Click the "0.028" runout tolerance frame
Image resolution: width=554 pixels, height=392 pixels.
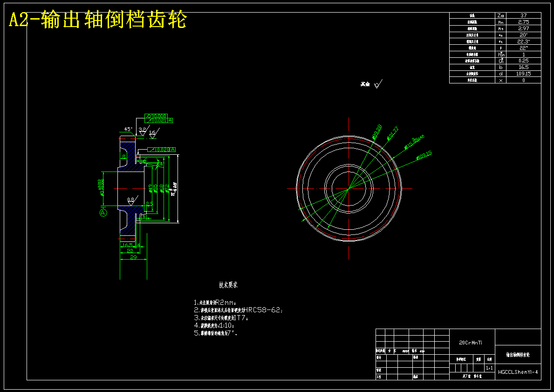[x=162, y=150]
